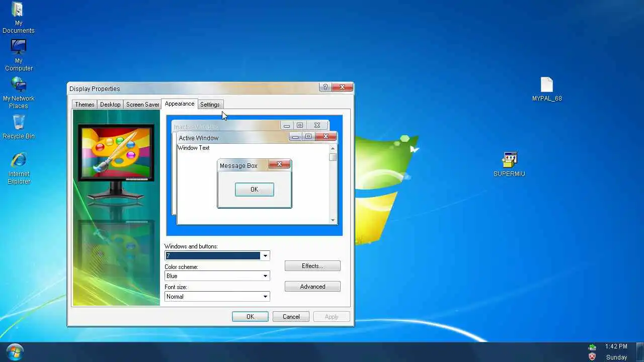Select the MYPAL_68 file icon
644x362 pixels.
tap(547, 89)
